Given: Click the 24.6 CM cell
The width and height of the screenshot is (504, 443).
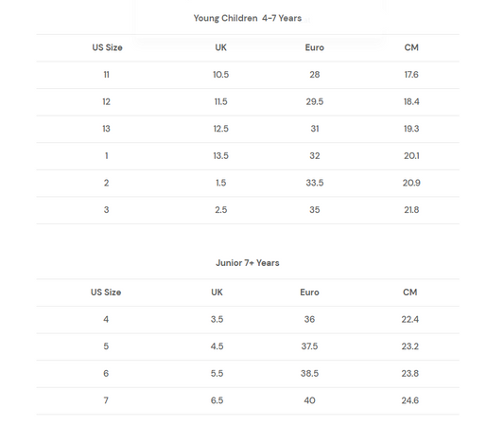Looking at the screenshot, I should click(410, 400).
